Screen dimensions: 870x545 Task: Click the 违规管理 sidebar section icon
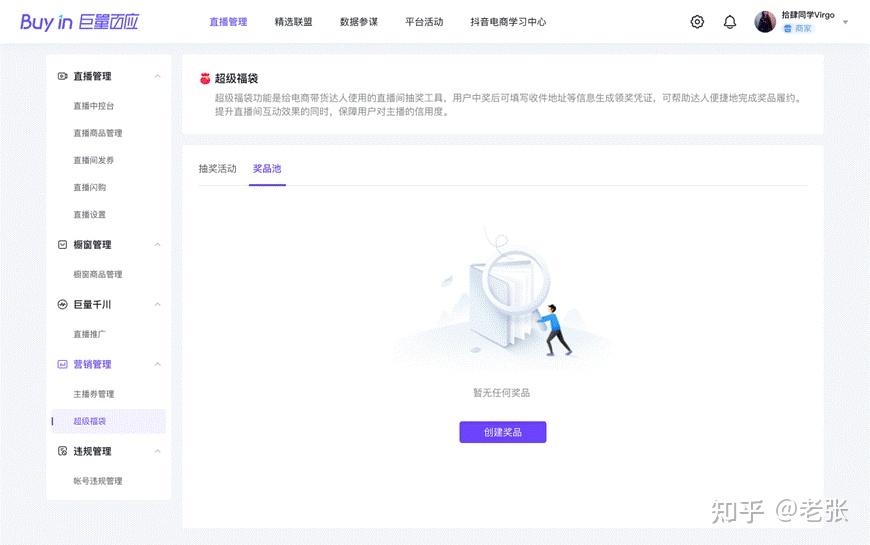pos(63,451)
